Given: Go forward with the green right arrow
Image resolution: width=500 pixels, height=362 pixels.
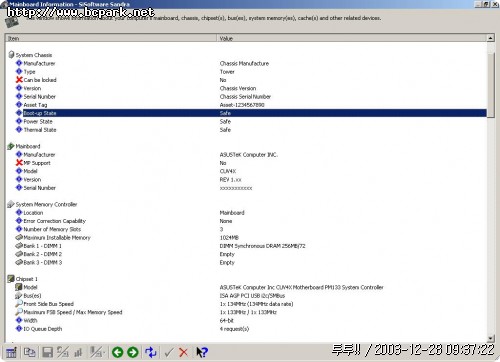Looking at the screenshot, I should [133, 352].
